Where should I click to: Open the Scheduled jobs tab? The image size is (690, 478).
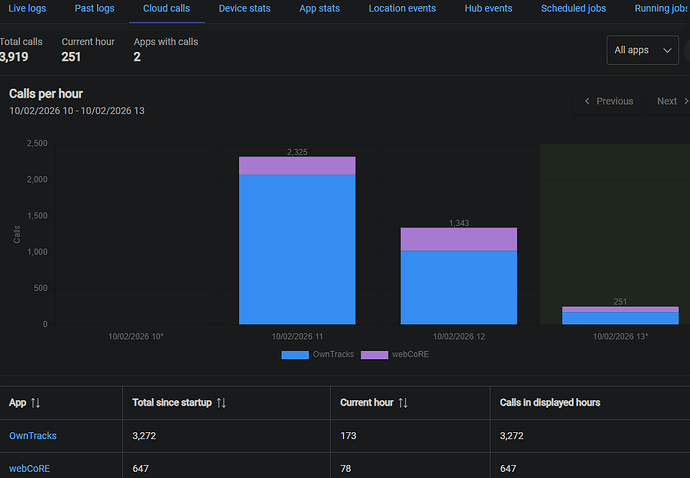point(573,8)
